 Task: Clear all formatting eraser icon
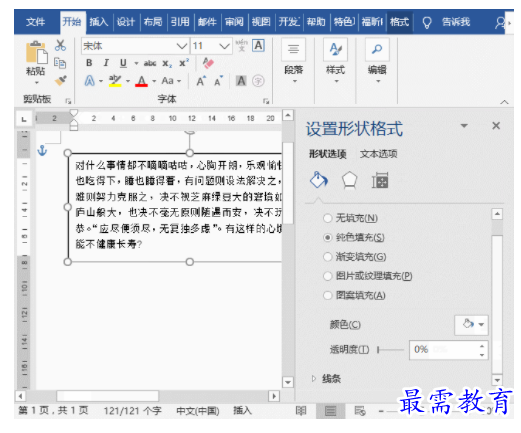point(208,63)
